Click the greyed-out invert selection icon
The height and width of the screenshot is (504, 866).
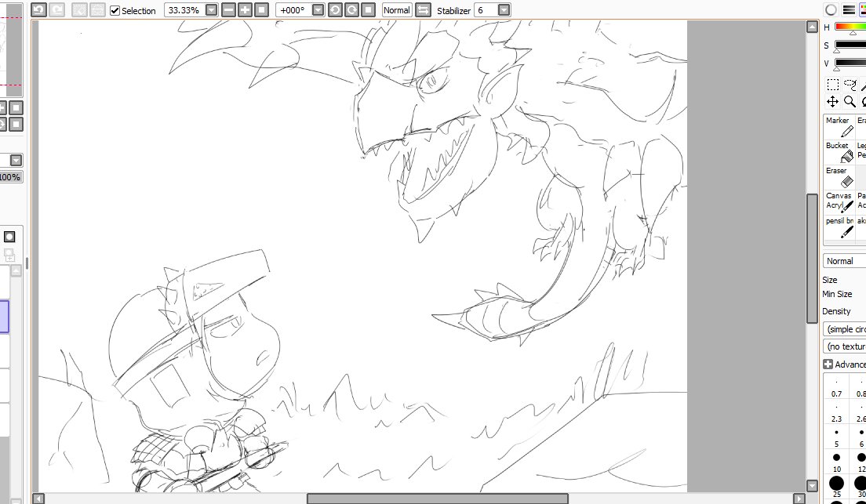tap(97, 10)
